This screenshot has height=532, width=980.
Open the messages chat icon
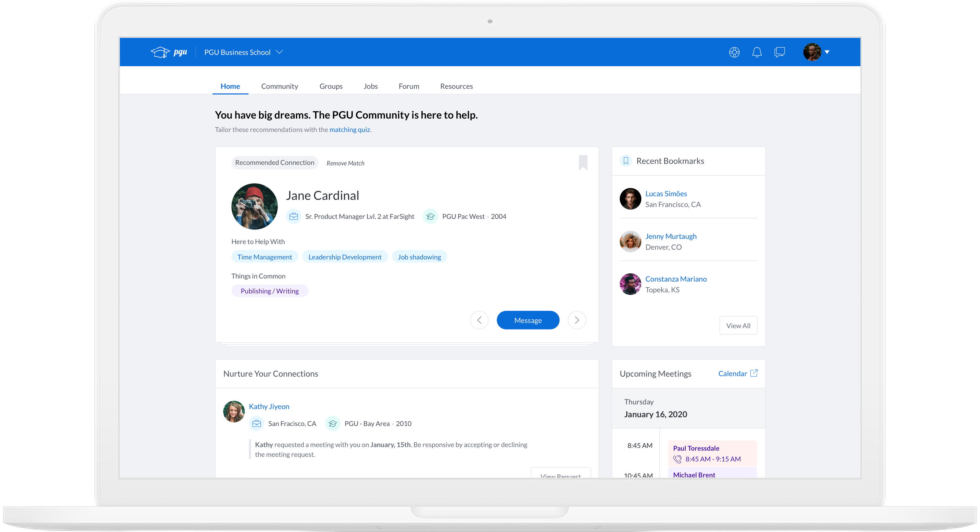(x=779, y=52)
